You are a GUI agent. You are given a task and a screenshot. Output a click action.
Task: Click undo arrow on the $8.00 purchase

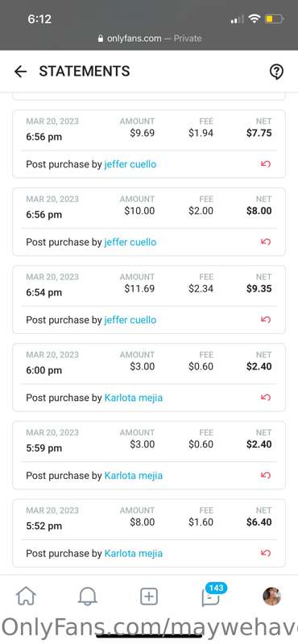[x=266, y=553]
